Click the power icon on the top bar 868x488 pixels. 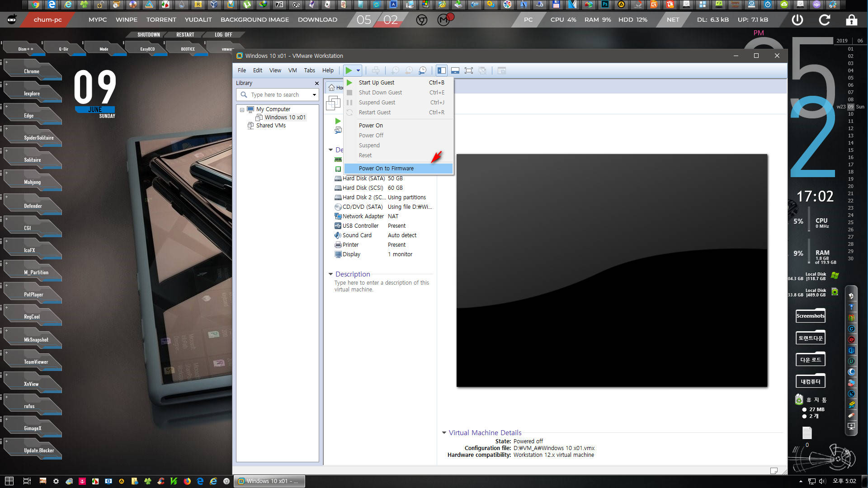tap(797, 20)
